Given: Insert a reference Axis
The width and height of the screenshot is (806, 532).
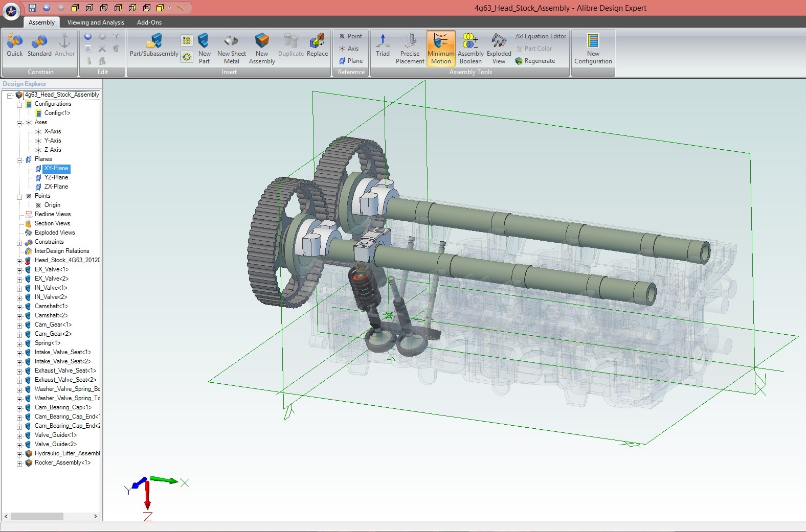Looking at the screenshot, I should point(349,49).
